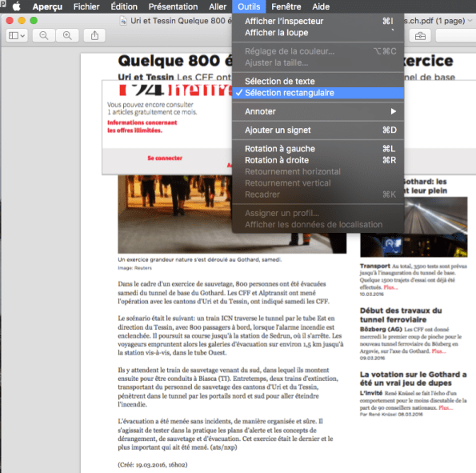Choose Afficher la loupe
This screenshot has width=476, height=473.
tap(318, 33)
